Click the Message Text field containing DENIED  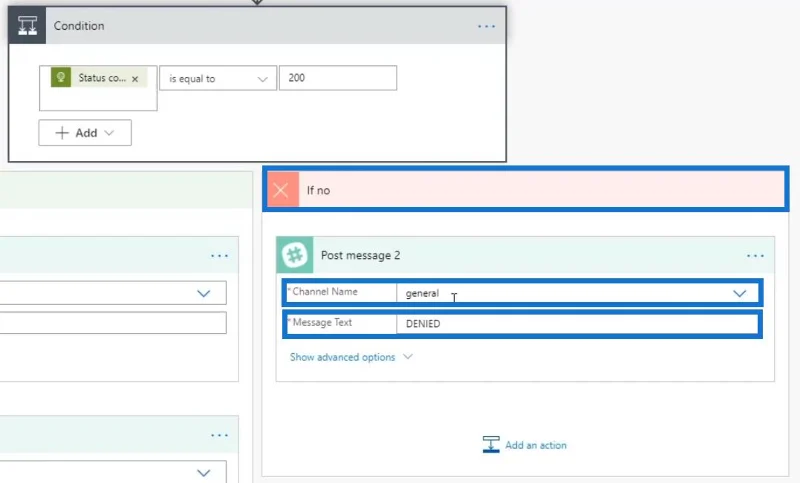578,324
